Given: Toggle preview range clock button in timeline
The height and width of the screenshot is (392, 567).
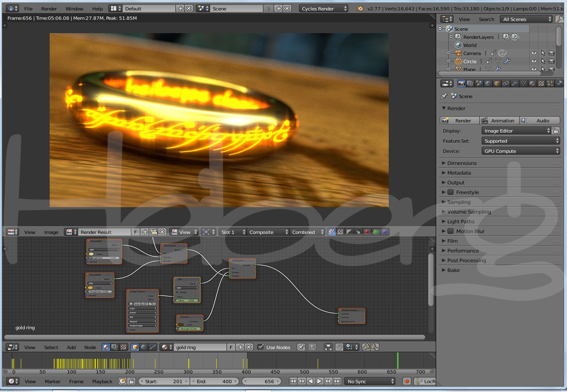Looking at the screenshot, I should [123, 381].
